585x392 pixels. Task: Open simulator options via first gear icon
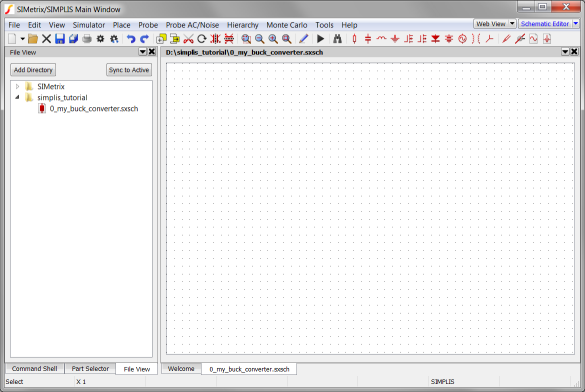(x=100, y=39)
